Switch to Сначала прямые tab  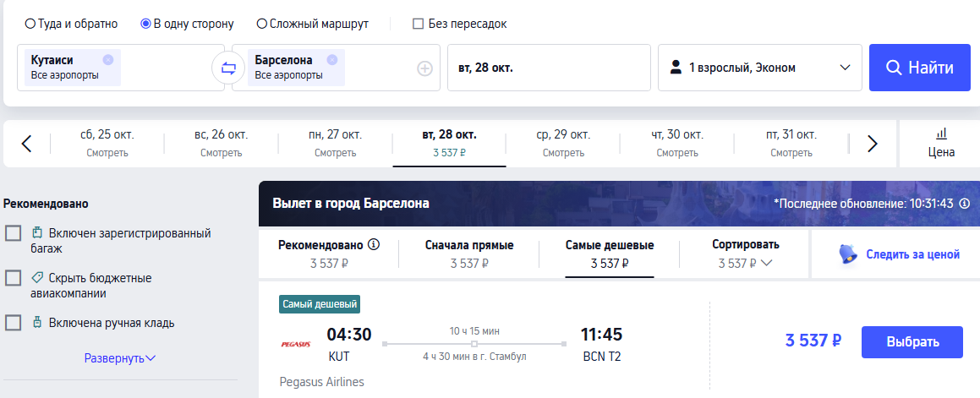468,254
